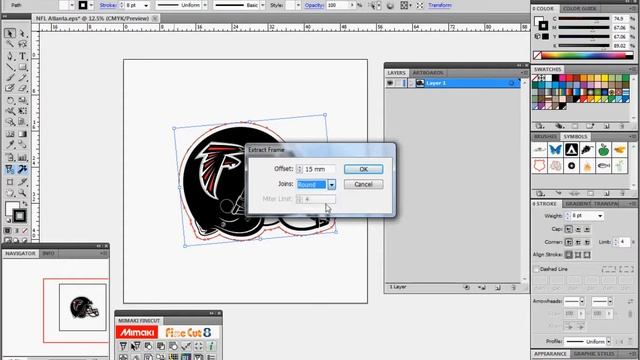Choose the Butt Cap stroke option
The height and width of the screenshot is (360, 640).
pos(569,229)
